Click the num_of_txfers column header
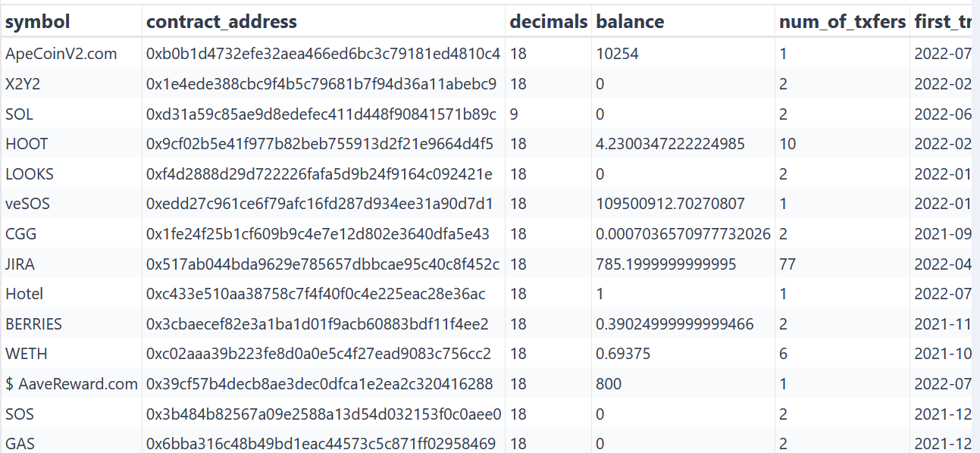Image resolution: width=980 pixels, height=453 pixels. tap(843, 22)
